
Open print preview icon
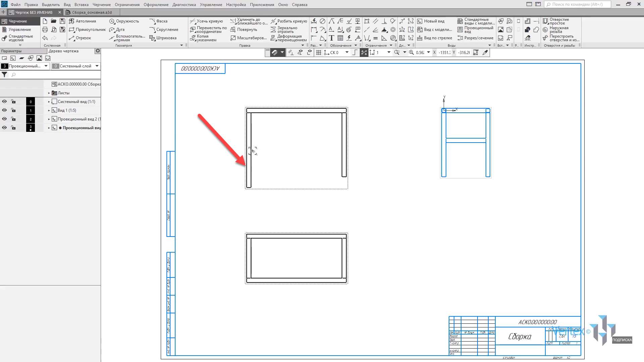coord(54,30)
